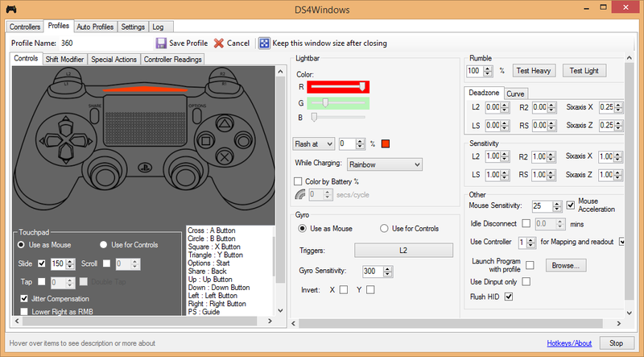Image resolution: width=644 pixels, height=357 pixels.
Task: Click the keep window size icon
Action: (x=265, y=44)
